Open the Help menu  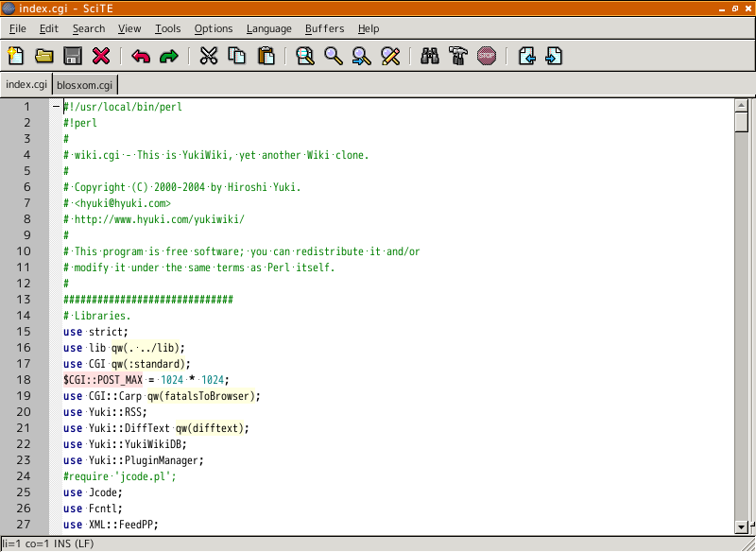click(369, 29)
